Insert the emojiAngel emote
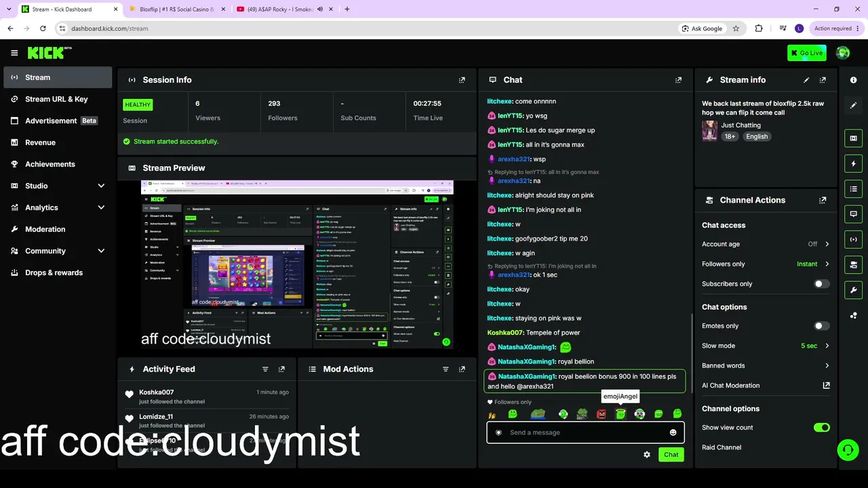This screenshot has width=868, height=488. tap(620, 413)
